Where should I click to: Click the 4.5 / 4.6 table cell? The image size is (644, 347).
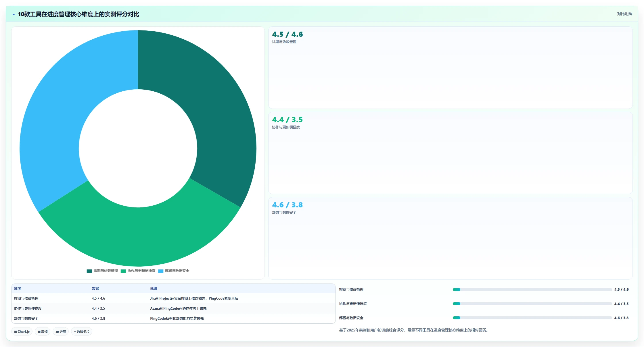pyautogui.click(x=98, y=298)
